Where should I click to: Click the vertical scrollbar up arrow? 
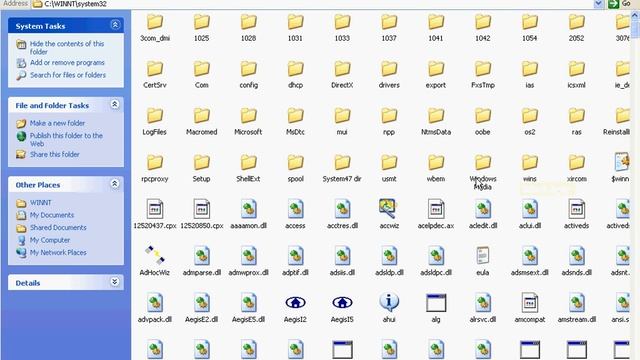click(636, 15)
